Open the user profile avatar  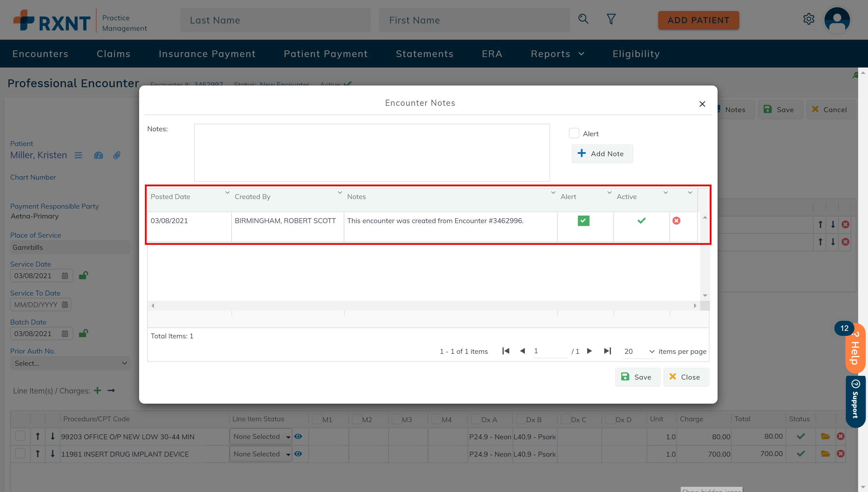pos(837,20)
